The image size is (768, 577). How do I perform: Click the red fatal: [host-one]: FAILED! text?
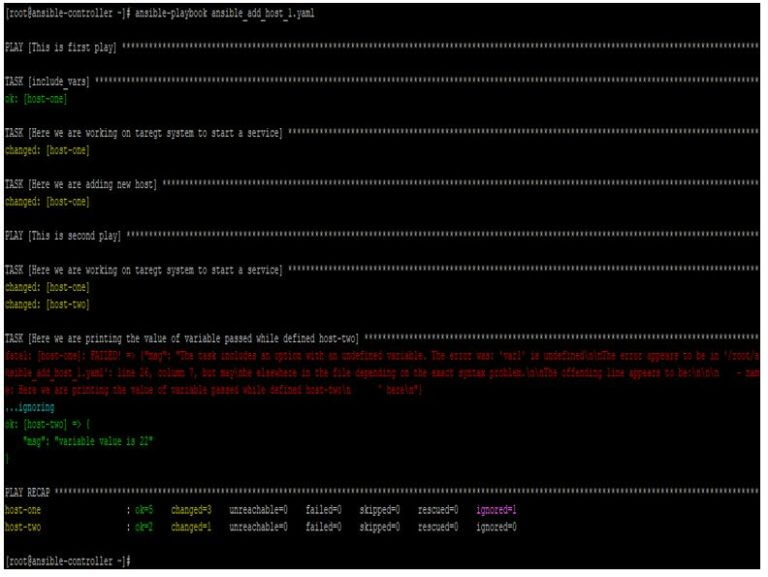63,356
